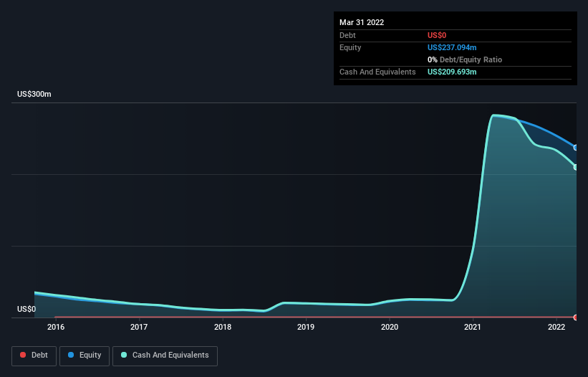Toggle Cash And Equivalents legend button
This screenshot has height=377, width=588.
point(165,355)
